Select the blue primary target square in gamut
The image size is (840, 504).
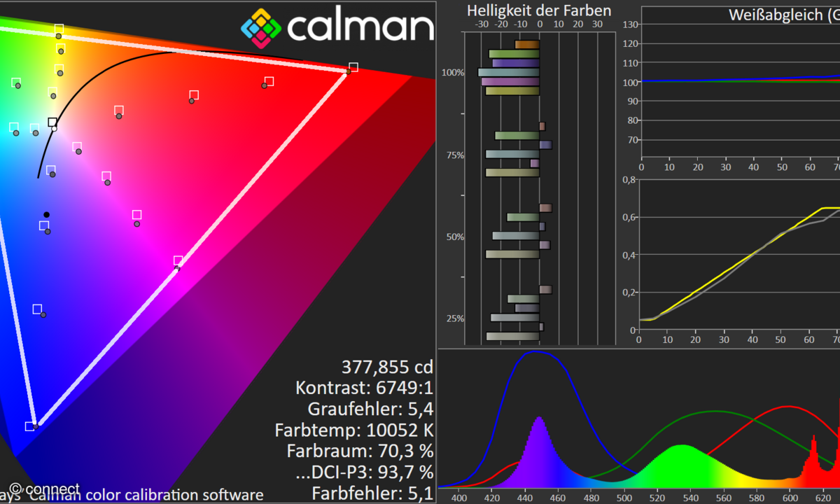coord(30,426)
